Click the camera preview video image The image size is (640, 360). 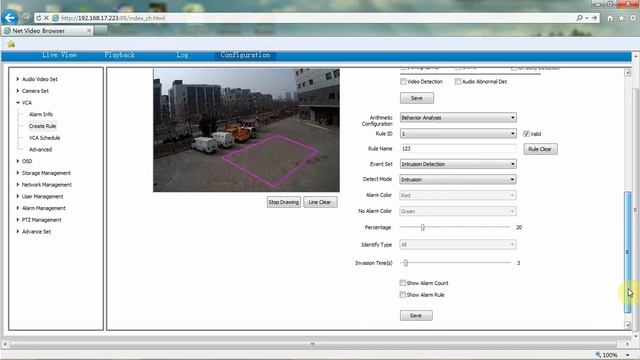point(246,130)
